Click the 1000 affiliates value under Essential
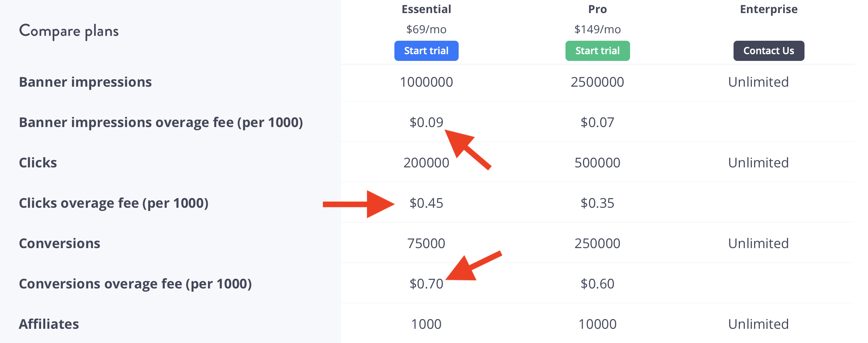The height and width of the screenshot is (343, 868). click(x=426, y=324)
